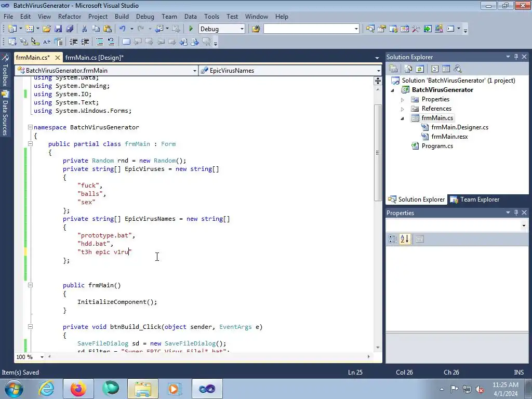Open the Toolbox side tab

5,71
